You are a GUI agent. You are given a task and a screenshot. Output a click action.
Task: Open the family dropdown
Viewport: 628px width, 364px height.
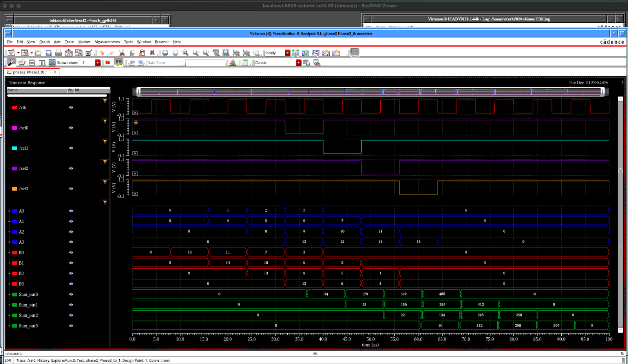coord(287,53)
